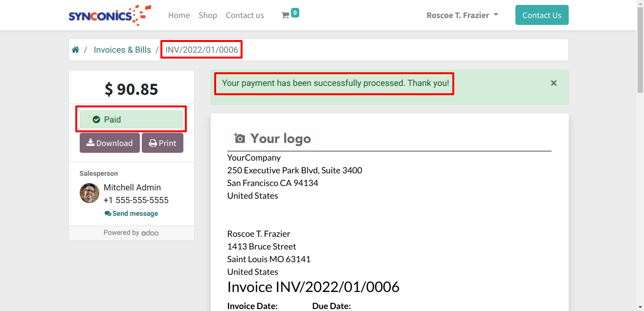This screenshot has width=644, height=311.
Task: Click the INV/2022/01/0006 breadcrumb text
Action: [201, 50]
